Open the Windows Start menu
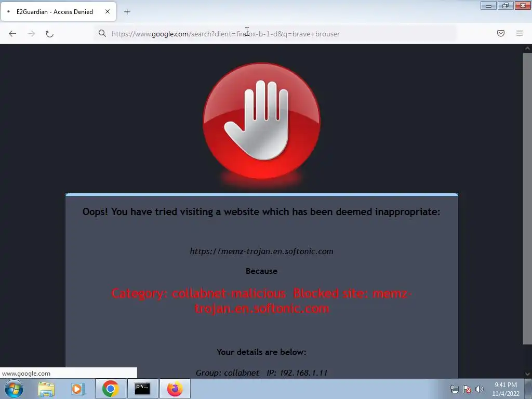Image resolution: width=532 pixels, height=399 pixels. pos(14,389)
